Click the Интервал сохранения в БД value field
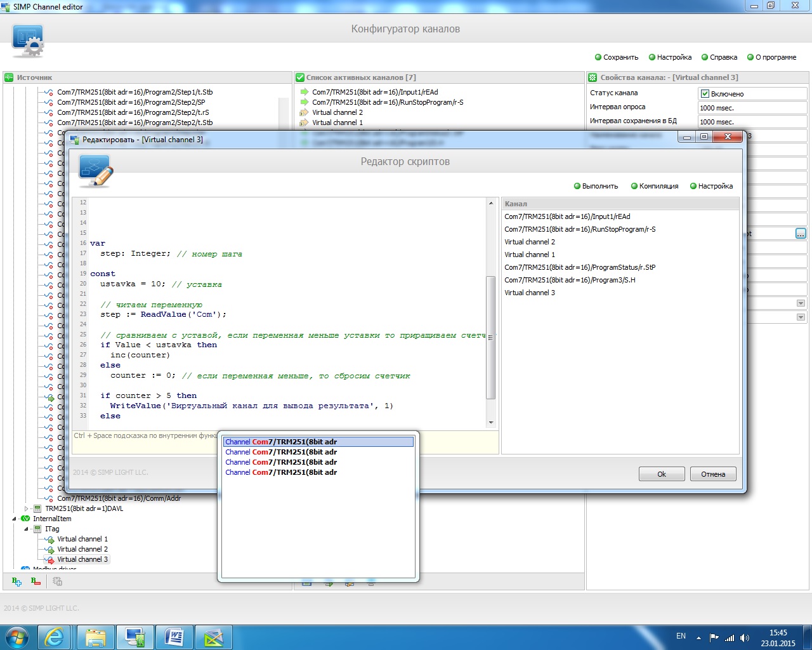Viewport: 812px width, 650px height. [x=752, y=122]
